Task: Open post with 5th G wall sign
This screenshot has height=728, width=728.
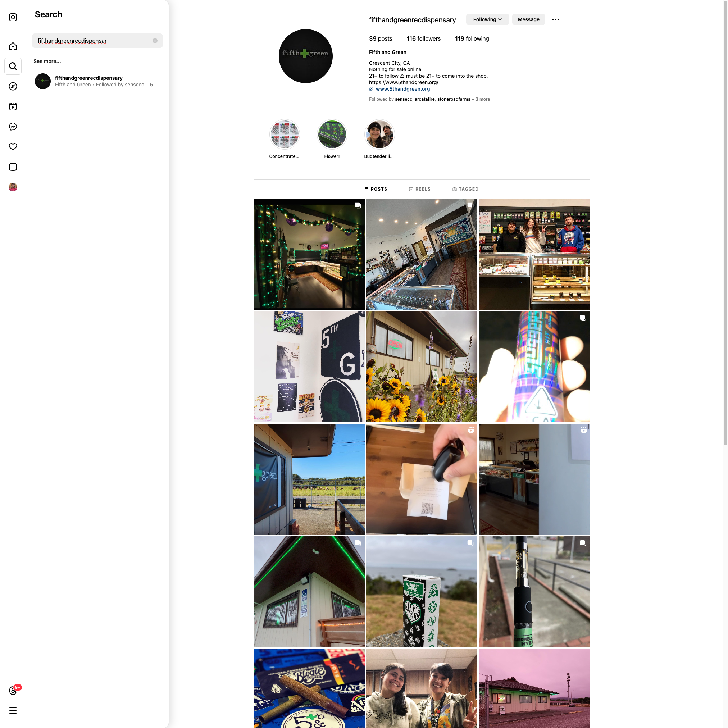Action: click(309, 367)
